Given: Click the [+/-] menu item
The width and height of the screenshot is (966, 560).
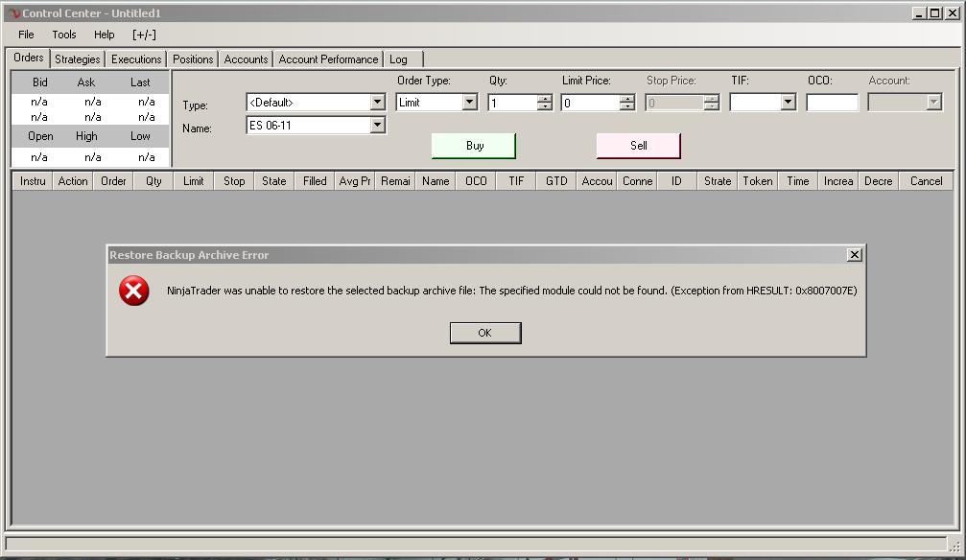Looking at the screenshot, I should point(144,35).
